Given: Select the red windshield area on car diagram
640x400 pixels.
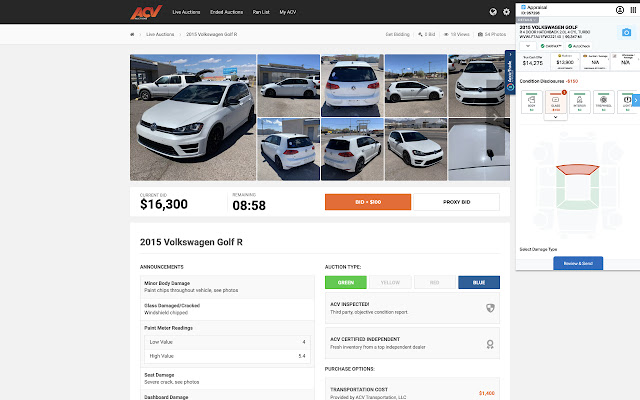Looking at the screenshot, I should 577,169.
